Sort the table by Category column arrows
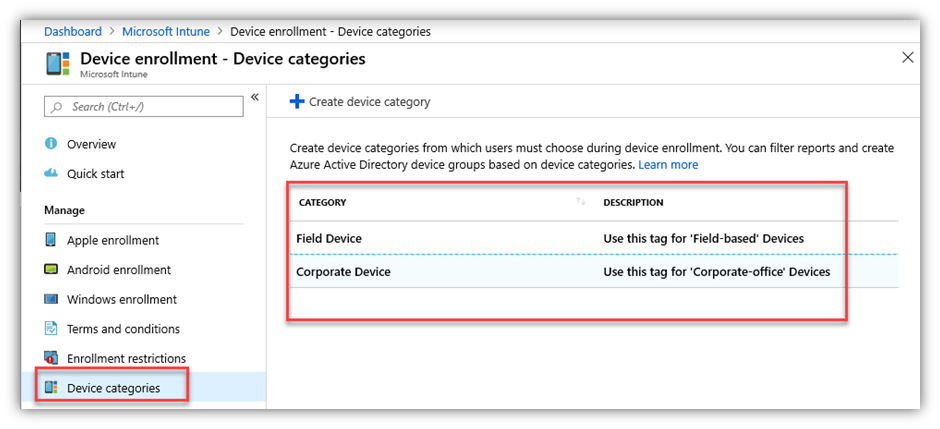Screen dimensions: 940x429 (581, 202)
